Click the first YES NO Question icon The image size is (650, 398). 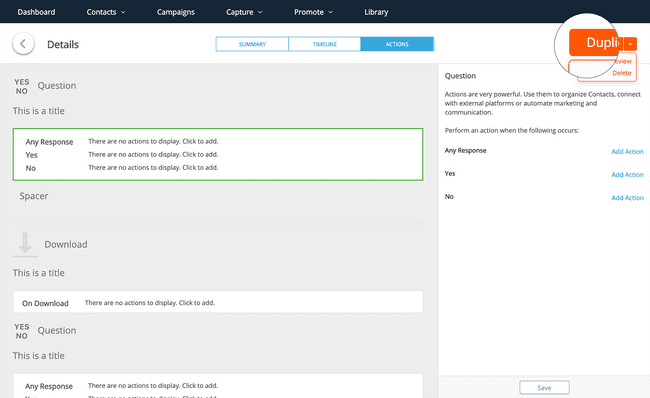(22, 86)
